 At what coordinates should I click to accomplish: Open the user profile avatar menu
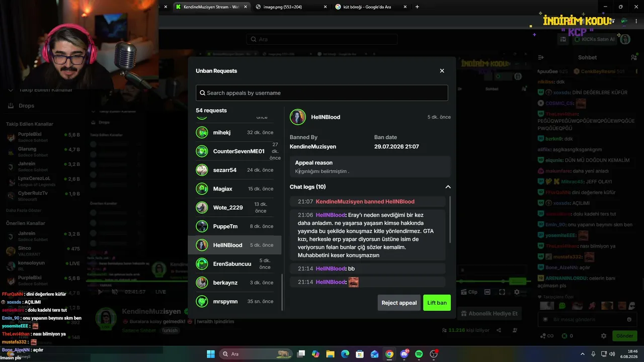625,39
